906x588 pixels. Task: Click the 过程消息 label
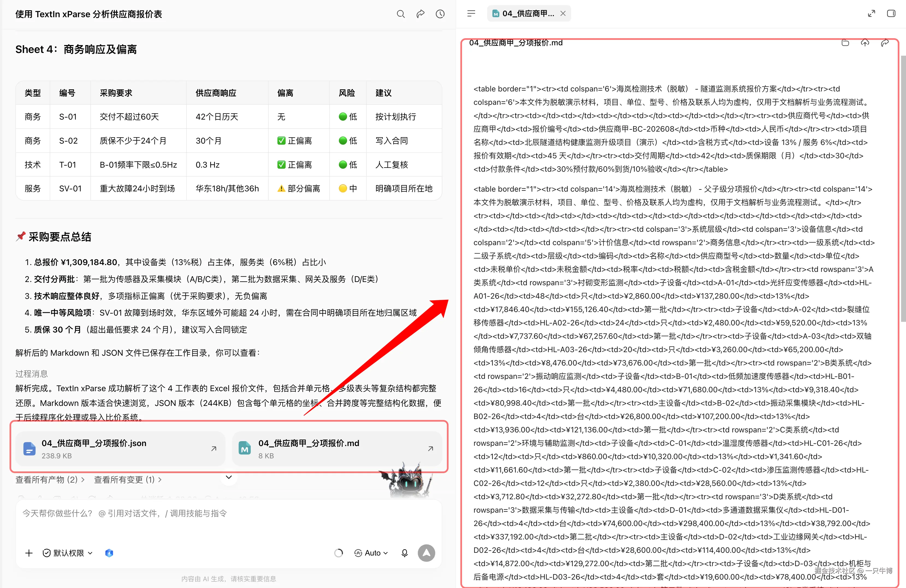(32, 374)
